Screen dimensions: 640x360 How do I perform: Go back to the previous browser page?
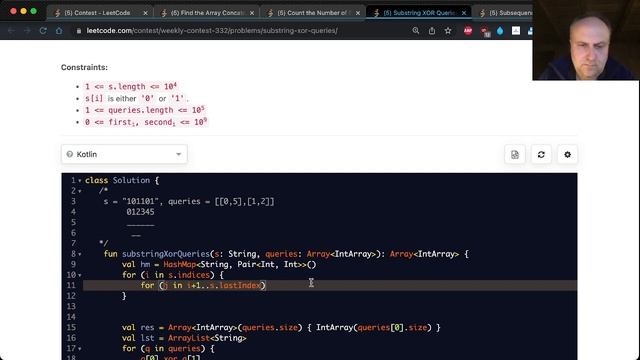[11, 31]
